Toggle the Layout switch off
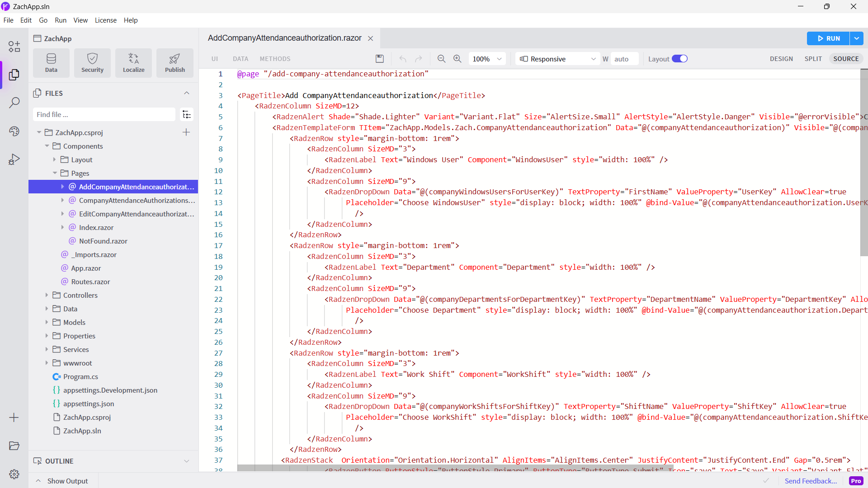Image resolution: width=868 pixels, height=488 pixels. (x=679, y=59)
